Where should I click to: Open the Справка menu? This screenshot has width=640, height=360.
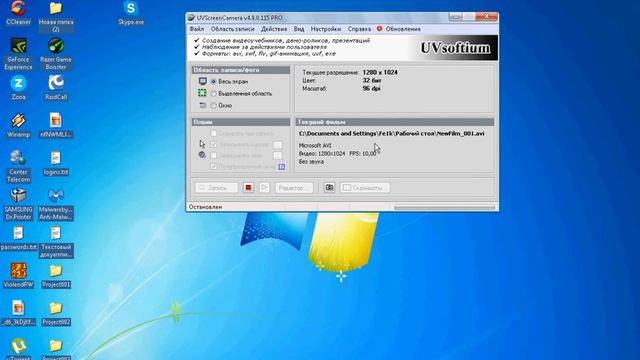pos(359,29)
